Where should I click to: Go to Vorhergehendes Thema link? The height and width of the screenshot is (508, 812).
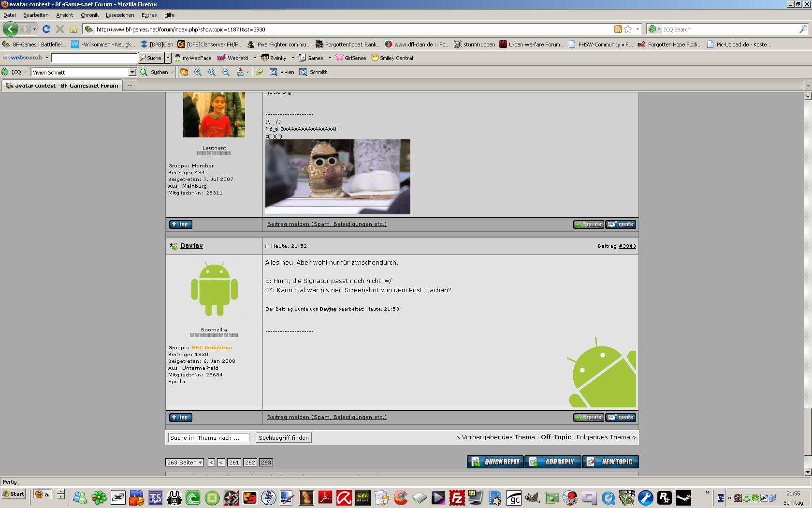click(498, 437)
